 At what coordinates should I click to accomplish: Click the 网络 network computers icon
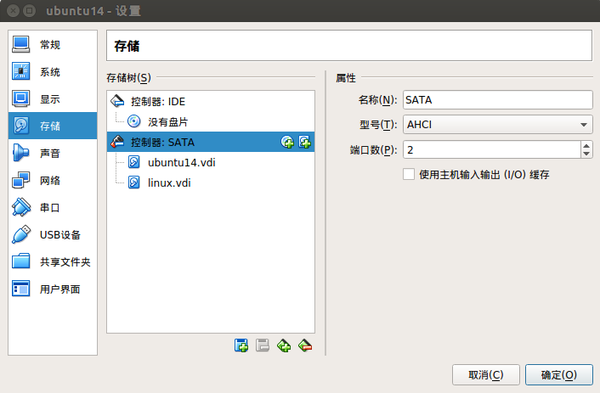tap(21, 180)
